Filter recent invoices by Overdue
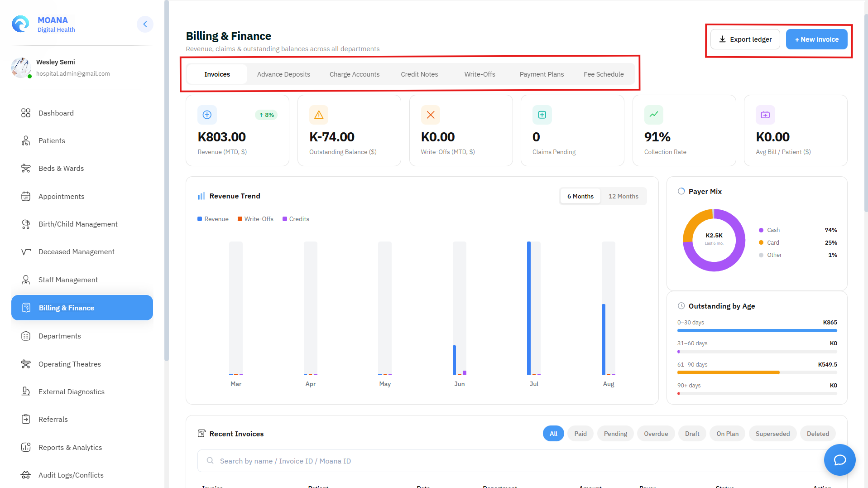868x488 pixels. click(x=656, y=434)
